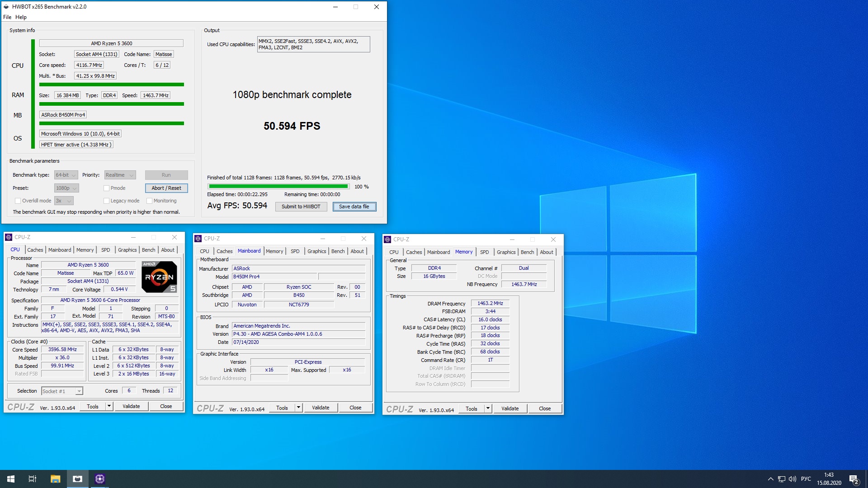
Task: Click the 50.594 FPS result text
Action: (292, 126)
